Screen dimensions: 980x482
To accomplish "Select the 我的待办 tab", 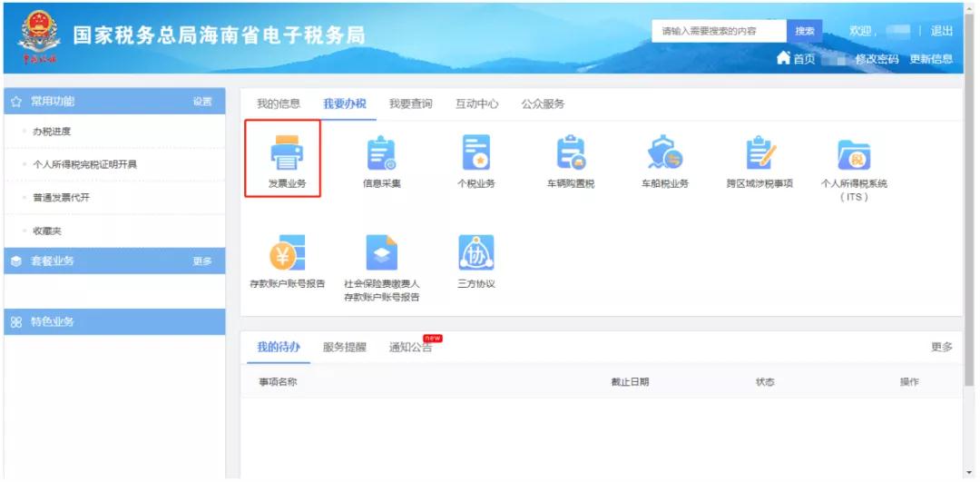I will [x=279, y=348].
